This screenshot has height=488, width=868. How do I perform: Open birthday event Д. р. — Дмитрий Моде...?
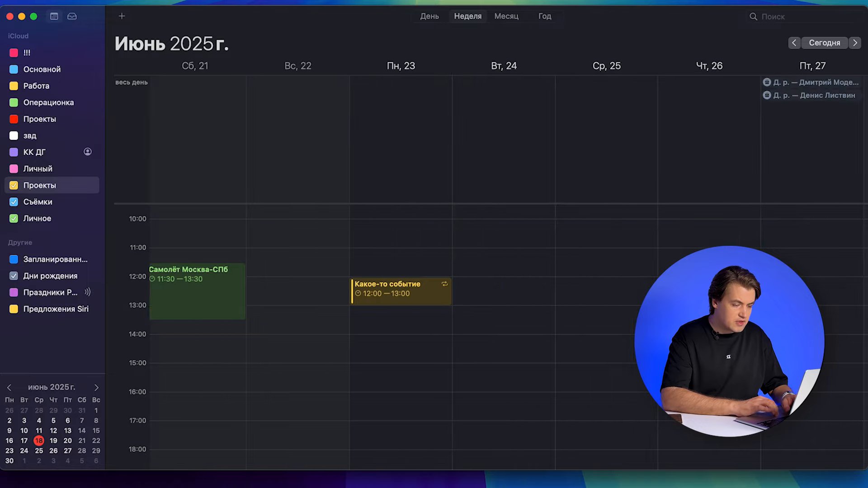coord(811,82)
